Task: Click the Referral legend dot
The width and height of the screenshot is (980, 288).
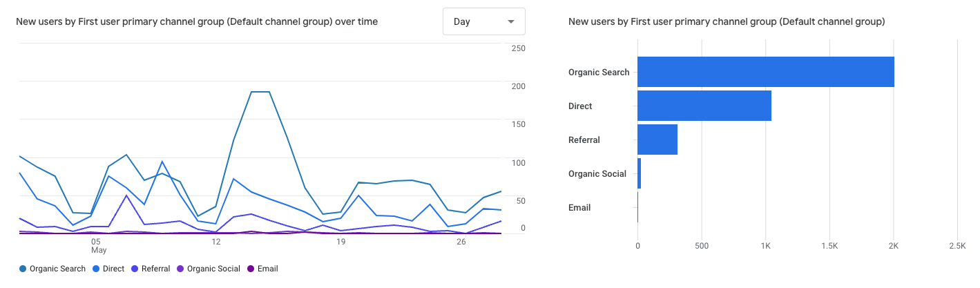Action: pyautogui.click(x=135, y=269)
